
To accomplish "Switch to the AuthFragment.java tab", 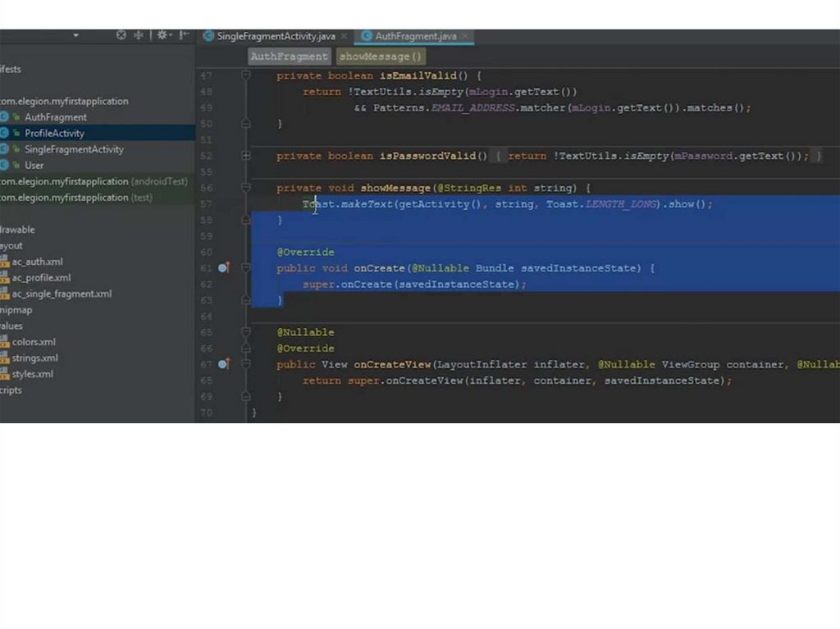I will [414, 37].
